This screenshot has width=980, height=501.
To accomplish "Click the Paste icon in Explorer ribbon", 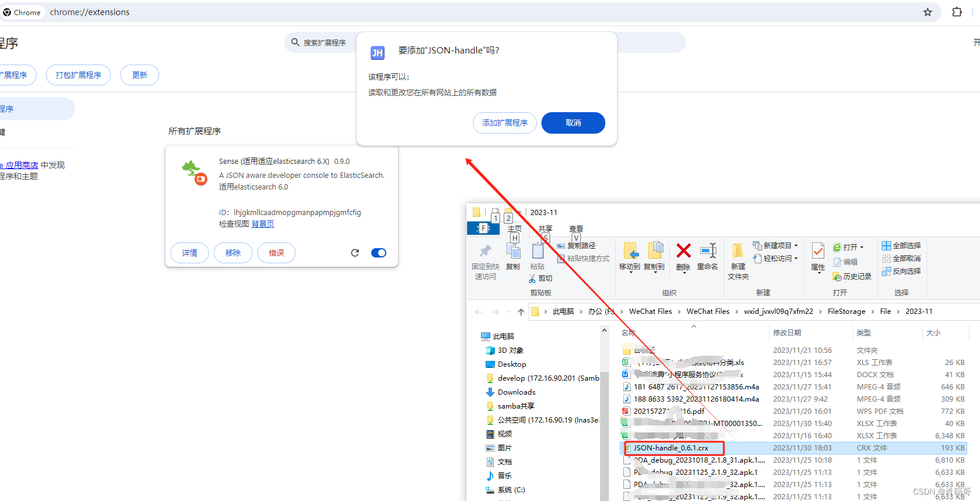I will point(537,251).
